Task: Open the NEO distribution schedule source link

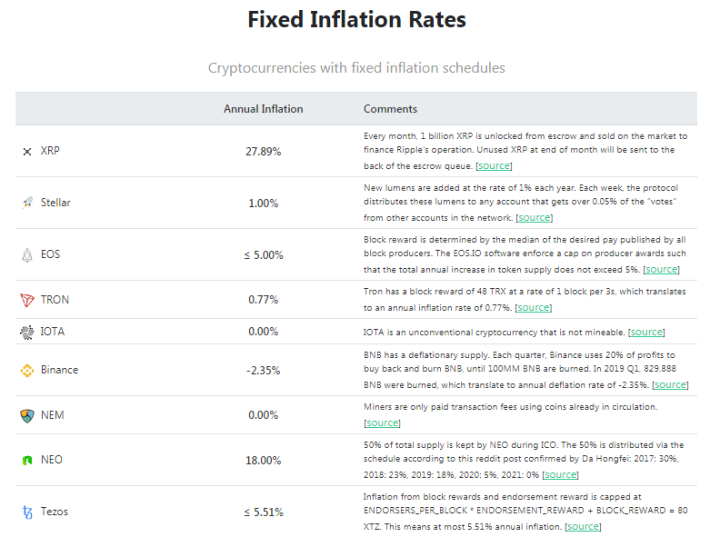Action: (x=561, y=475)
